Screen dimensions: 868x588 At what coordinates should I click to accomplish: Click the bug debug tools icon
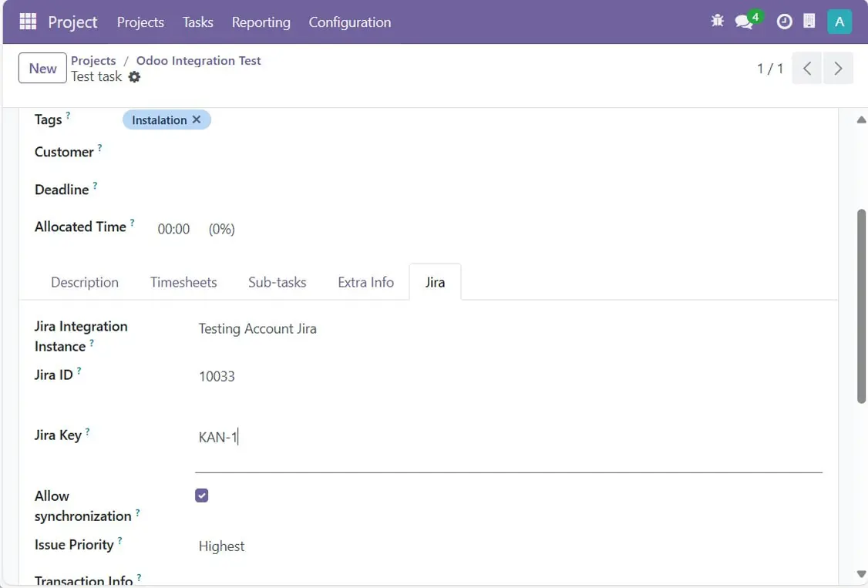point(717,22)
